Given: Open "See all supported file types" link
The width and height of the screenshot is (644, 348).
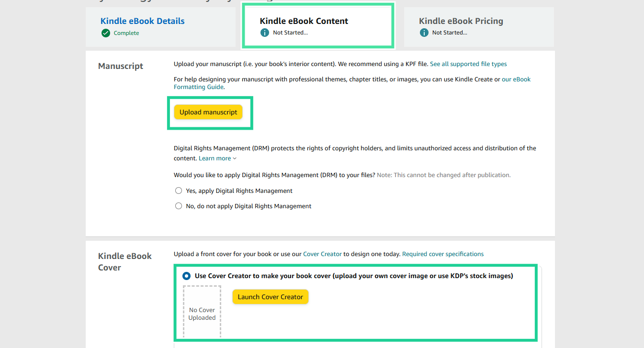Looking at the screenshot, I should coord(468,64).
